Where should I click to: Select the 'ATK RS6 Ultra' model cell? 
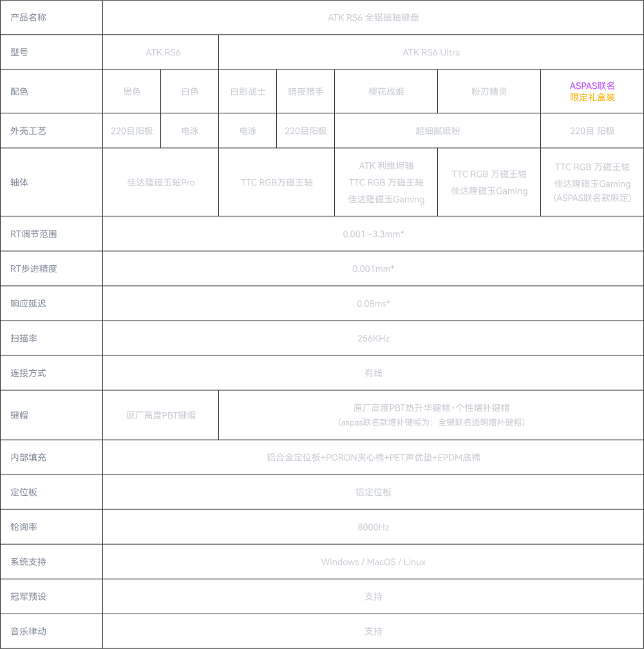[431, 52]
